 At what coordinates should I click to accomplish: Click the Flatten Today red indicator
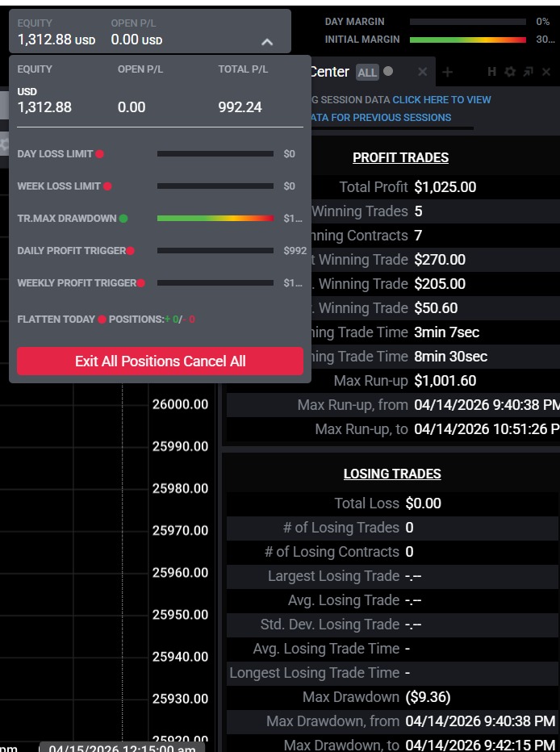coord(102,320)
